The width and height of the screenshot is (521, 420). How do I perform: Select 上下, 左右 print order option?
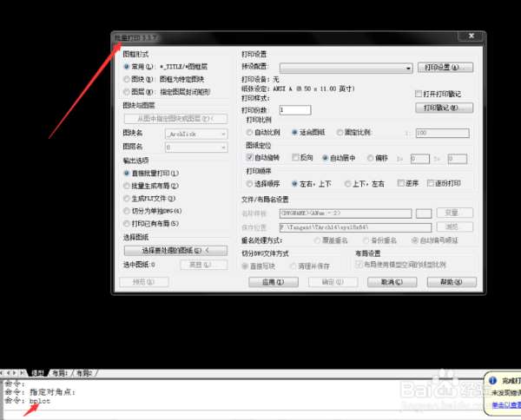[347, 184]
